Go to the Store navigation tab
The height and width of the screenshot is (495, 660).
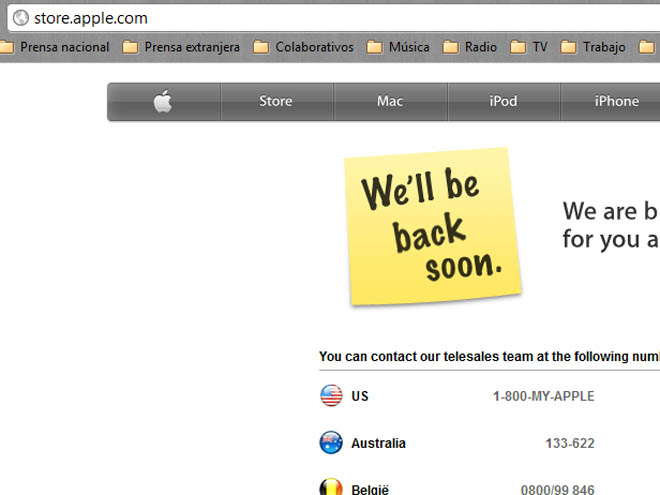[x=276, y=101]
